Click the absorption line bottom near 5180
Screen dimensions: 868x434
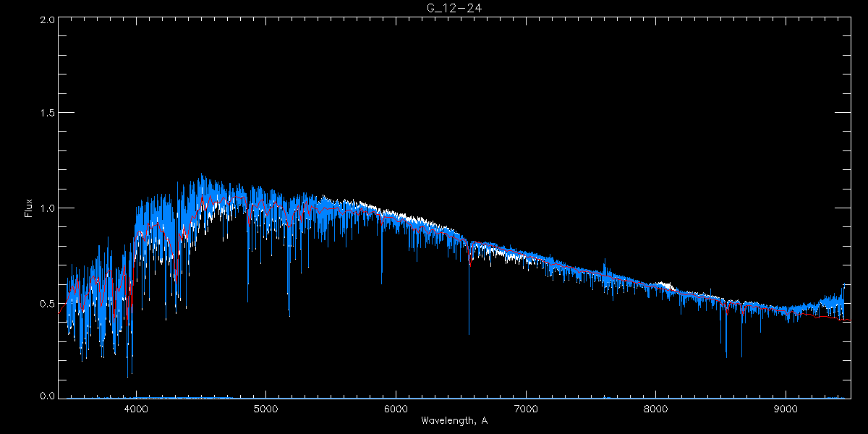[x=289, y=315]
